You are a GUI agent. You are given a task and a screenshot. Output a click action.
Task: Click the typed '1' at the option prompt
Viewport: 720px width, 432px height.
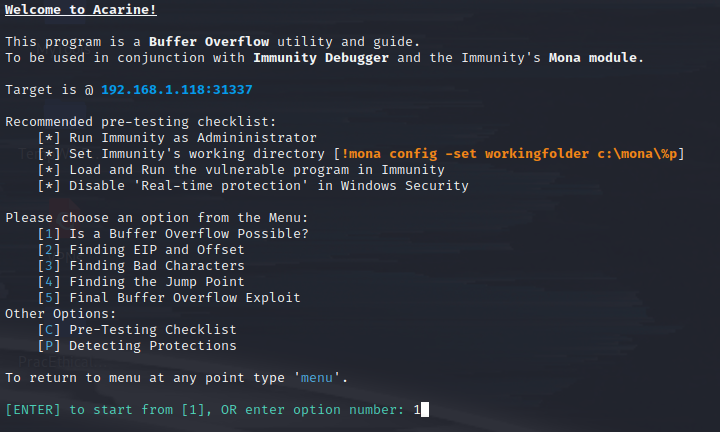click(417, 410)
